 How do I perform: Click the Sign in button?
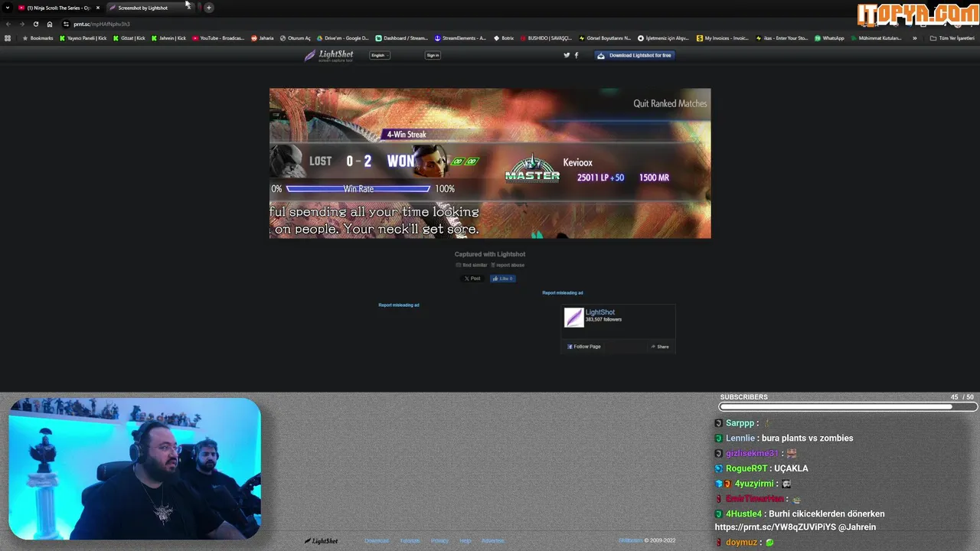tap(433, 55)
